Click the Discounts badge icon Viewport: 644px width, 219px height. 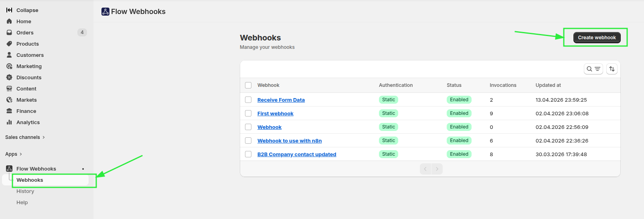click(x=9, y=77)
